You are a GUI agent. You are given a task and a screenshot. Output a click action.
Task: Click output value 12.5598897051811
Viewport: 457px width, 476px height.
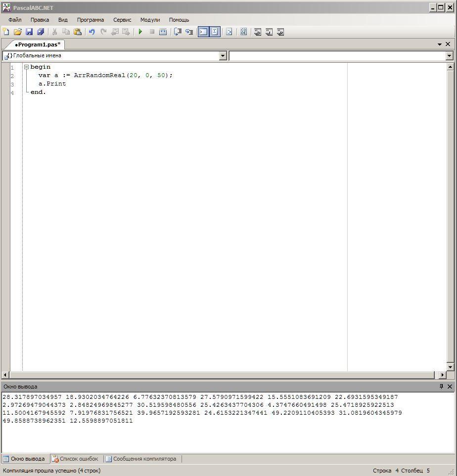click(101, 421)
